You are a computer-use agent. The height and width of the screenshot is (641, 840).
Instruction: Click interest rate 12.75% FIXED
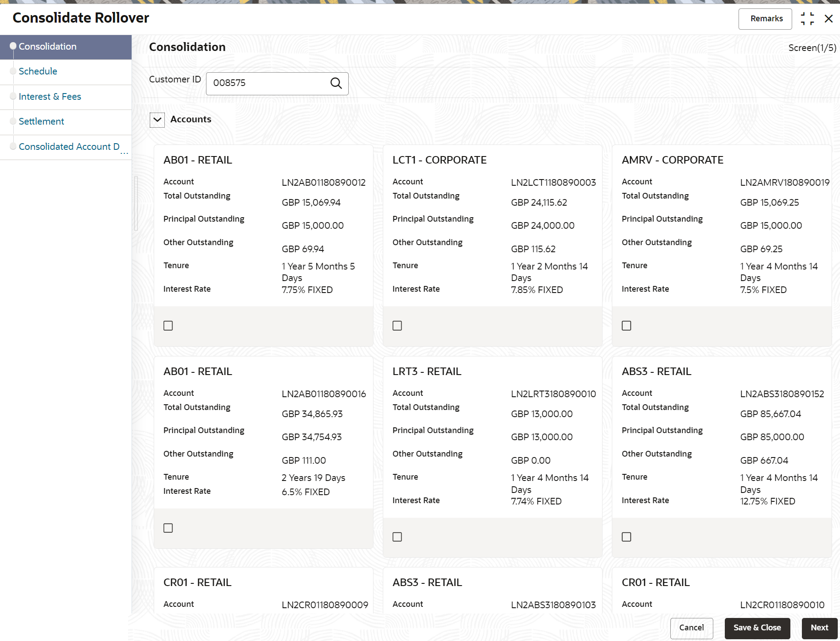coord(767,501)
